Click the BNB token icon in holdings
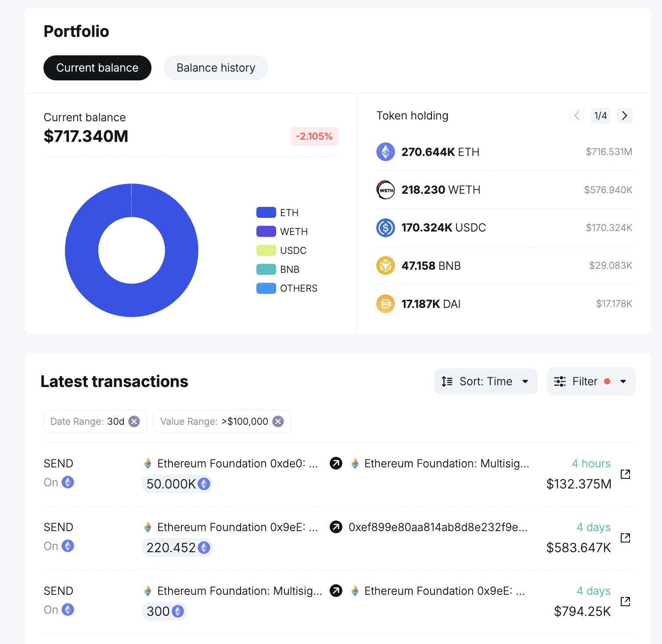Viewport: 662px width, 644px height. point(385,266)
